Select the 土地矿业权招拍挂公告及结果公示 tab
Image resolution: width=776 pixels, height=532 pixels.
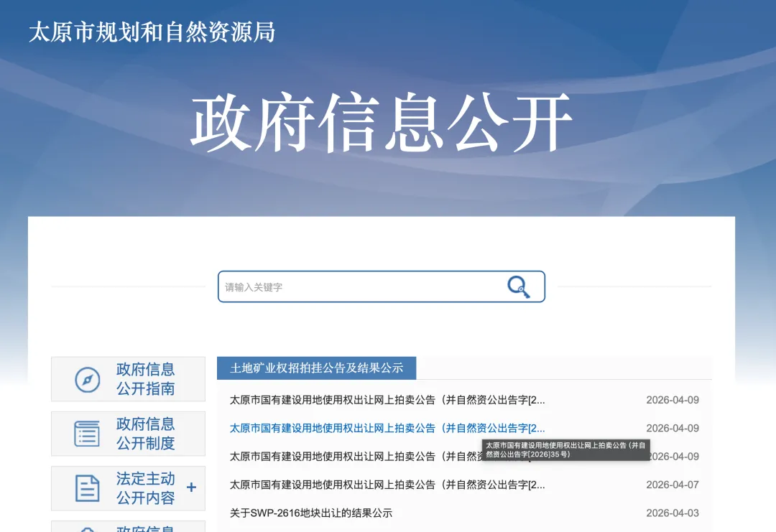316,368
